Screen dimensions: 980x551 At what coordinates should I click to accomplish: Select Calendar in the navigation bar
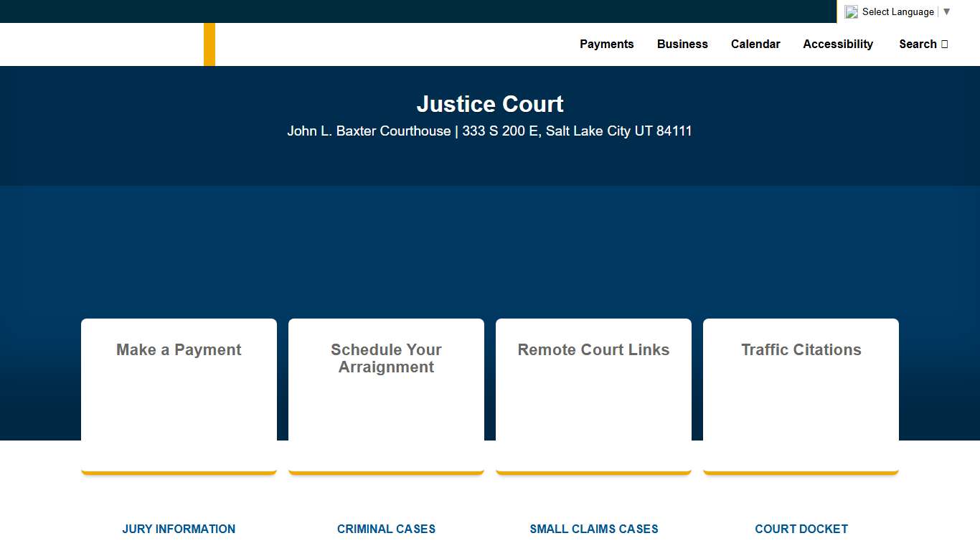pos(755,44)
